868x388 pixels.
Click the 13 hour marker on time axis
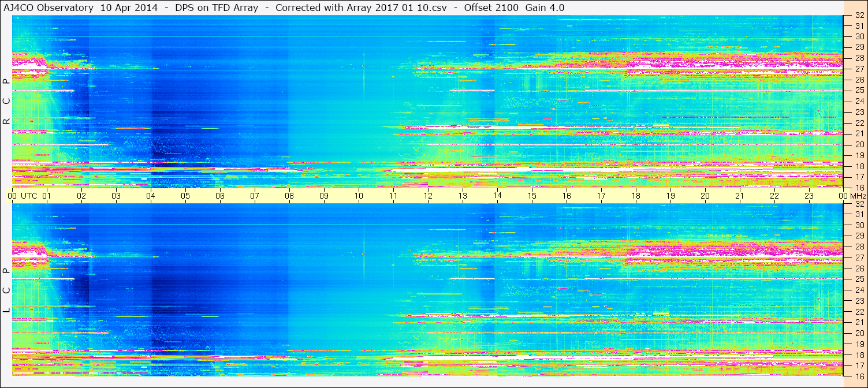(463, 196)
